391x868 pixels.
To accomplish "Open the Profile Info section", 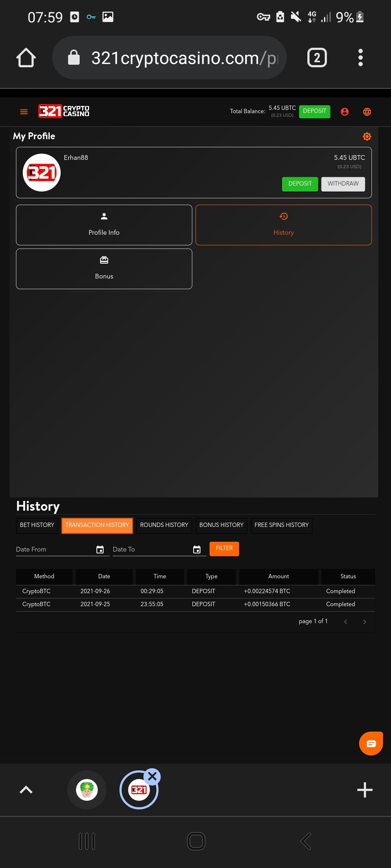I will point(104,225).
